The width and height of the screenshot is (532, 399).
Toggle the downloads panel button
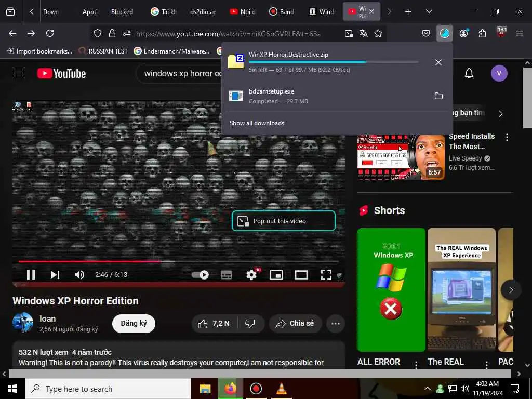[x=445, y=33]
